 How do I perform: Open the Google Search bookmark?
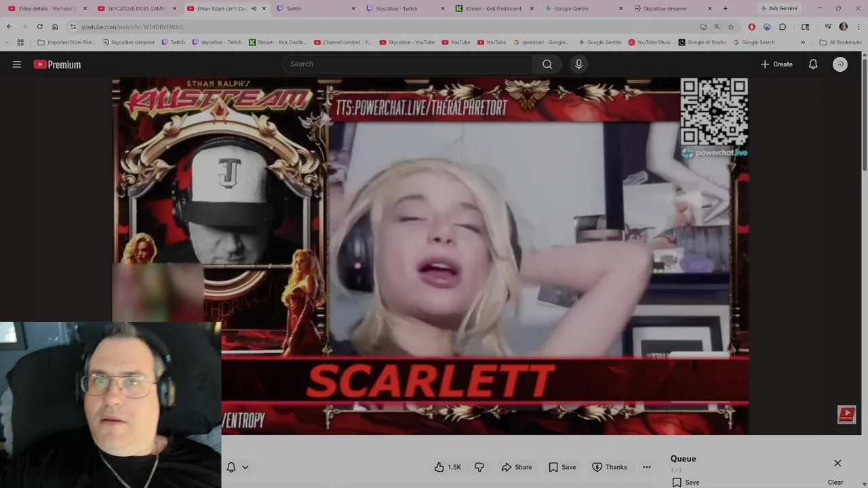click(x=753, y=42)
